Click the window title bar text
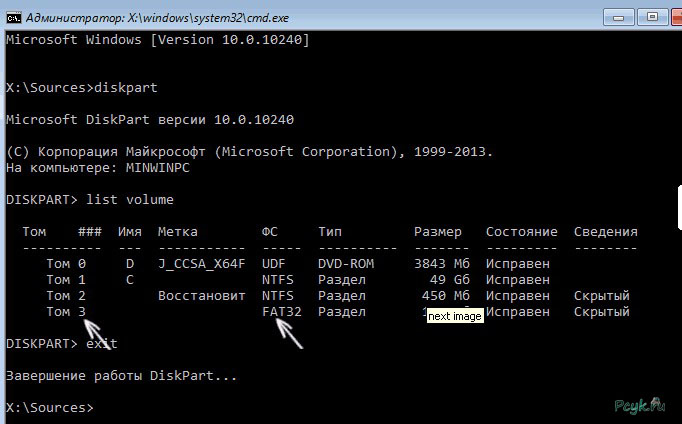 tap(158, 16)
